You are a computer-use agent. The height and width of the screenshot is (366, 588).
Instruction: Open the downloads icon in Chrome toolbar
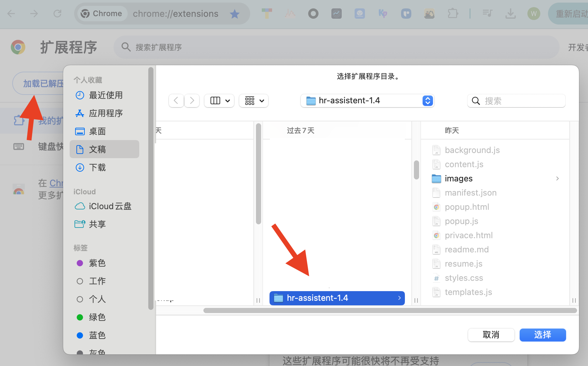coord(510,14)
